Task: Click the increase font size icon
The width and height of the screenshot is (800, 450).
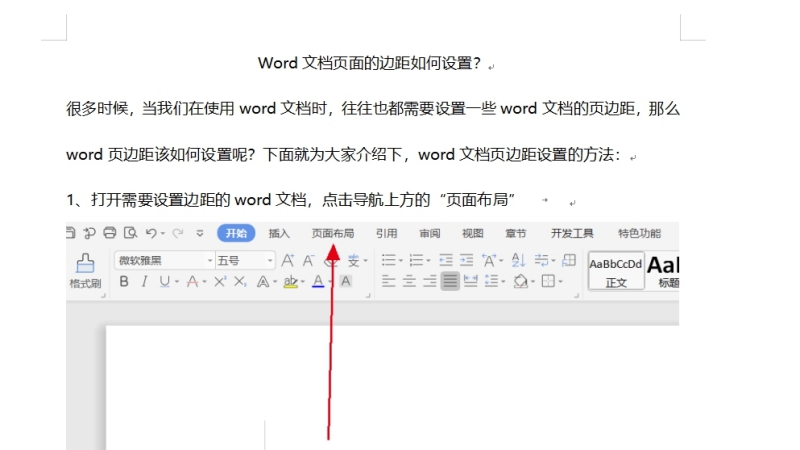Action: [288, 260]
